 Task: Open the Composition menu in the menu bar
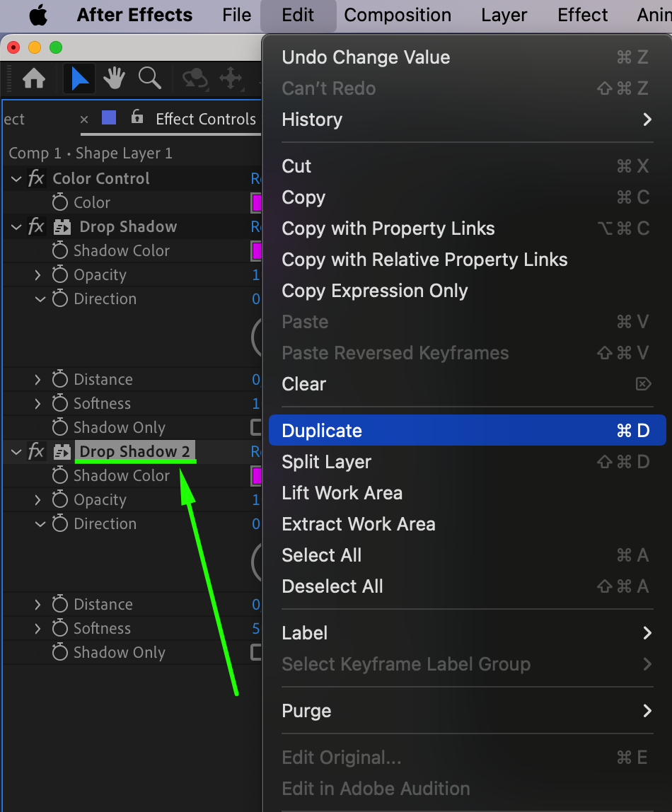point(398,15)
